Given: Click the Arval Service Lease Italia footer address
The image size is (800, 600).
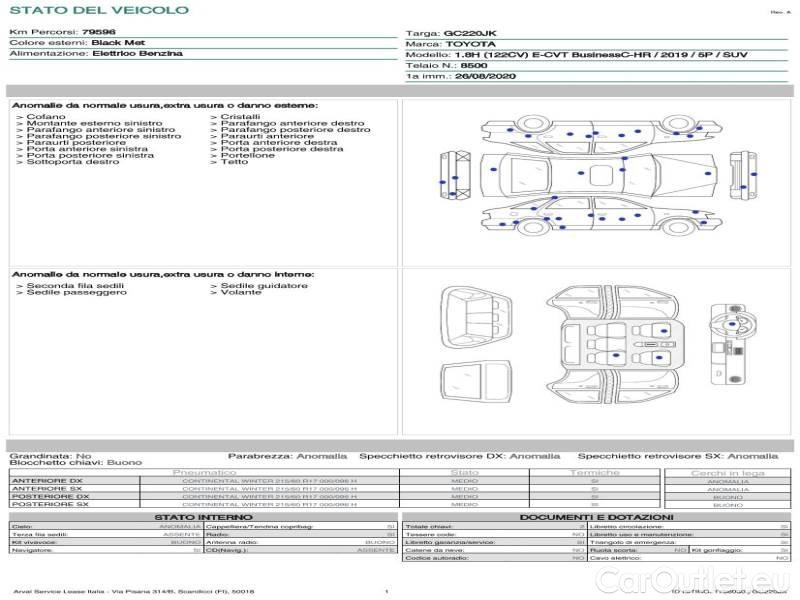Looking at the screenshot, I should point(134,592).
